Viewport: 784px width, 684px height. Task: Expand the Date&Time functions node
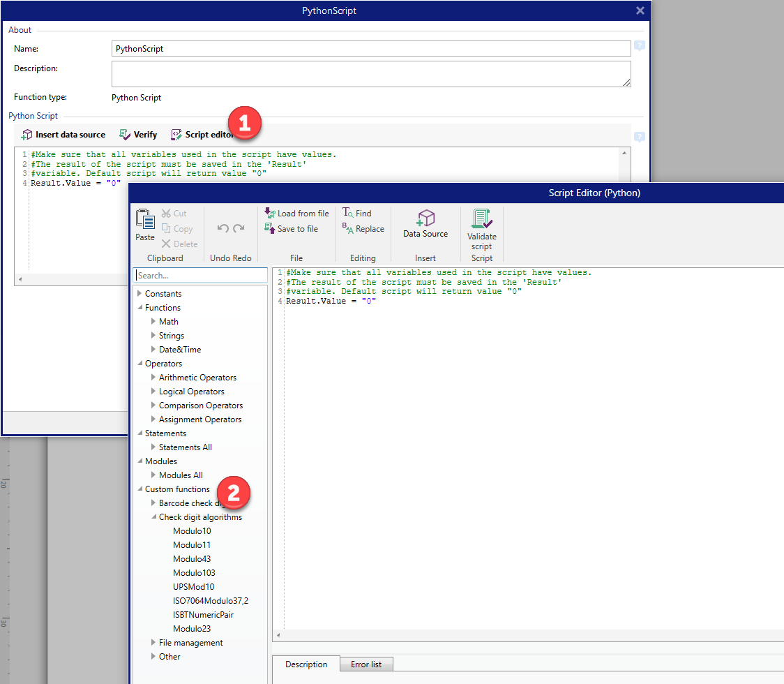tap(153, 349)
